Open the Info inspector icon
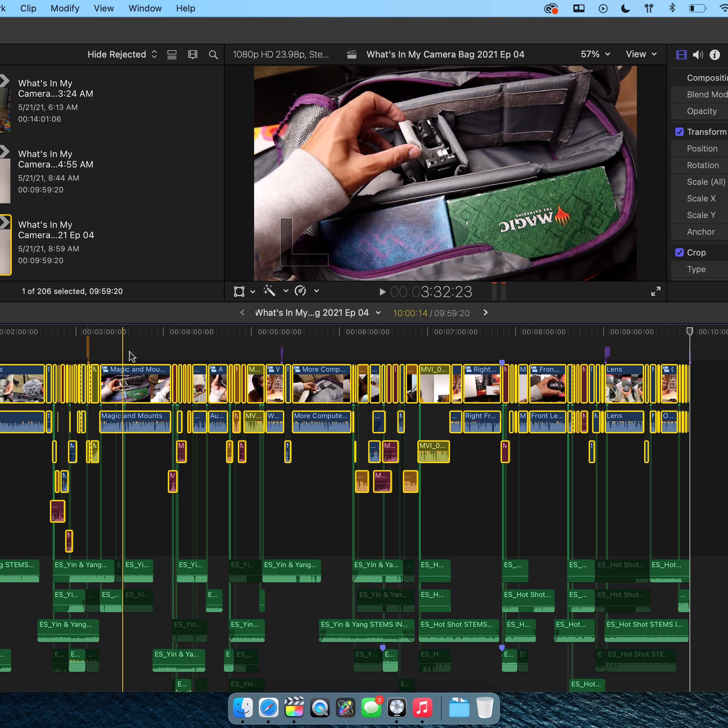The image size is (728, 728). (714, 55)
